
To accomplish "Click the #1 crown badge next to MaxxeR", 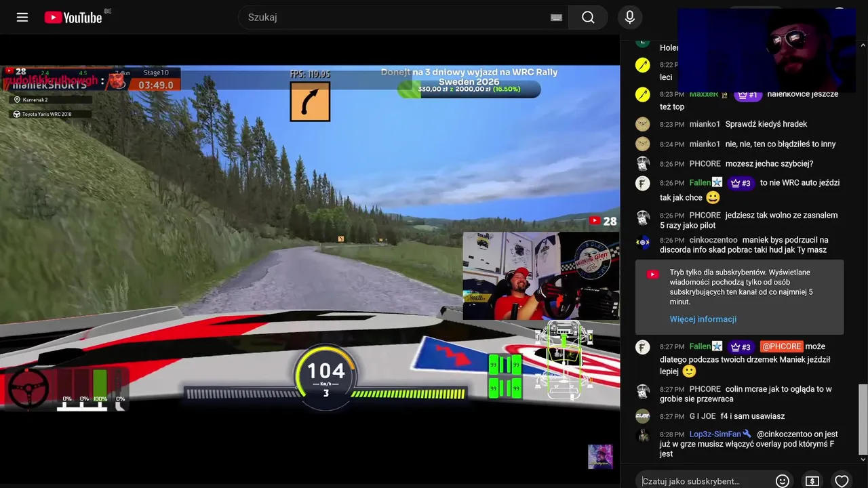I will [x=747, y=95].
